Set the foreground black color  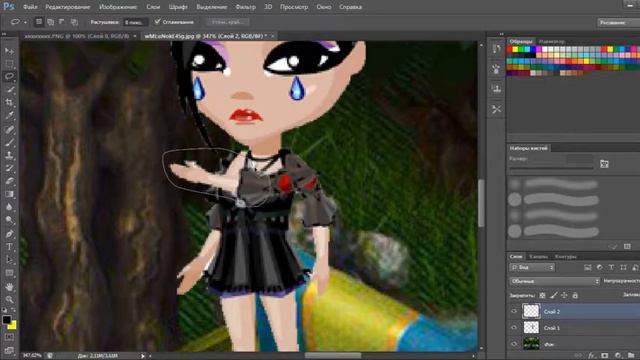pos(7,320)
